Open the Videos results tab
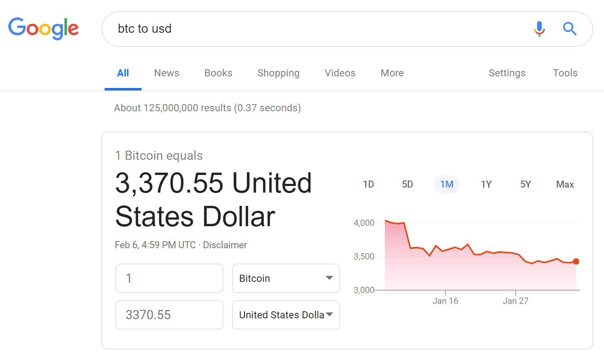 pyautogui.click(x=340, y=73)
